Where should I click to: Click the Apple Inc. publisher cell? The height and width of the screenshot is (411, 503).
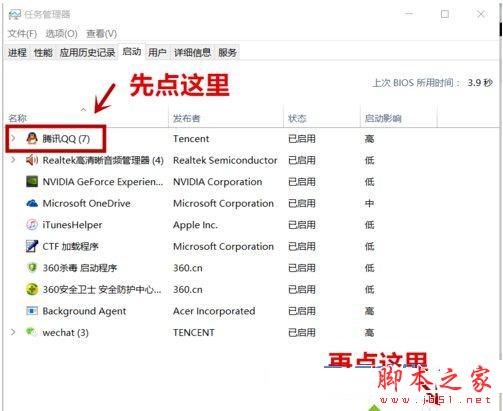pyautogui.click(x=195, y=225)
